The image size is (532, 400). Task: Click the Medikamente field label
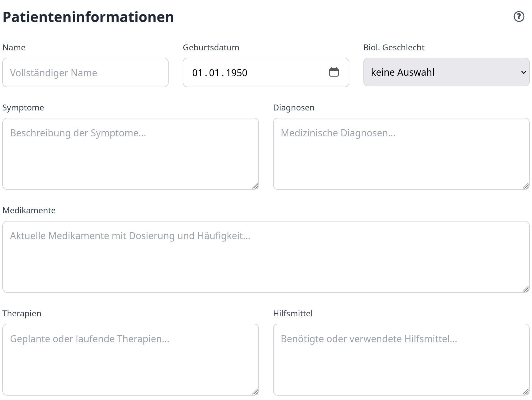click(29, 210)
